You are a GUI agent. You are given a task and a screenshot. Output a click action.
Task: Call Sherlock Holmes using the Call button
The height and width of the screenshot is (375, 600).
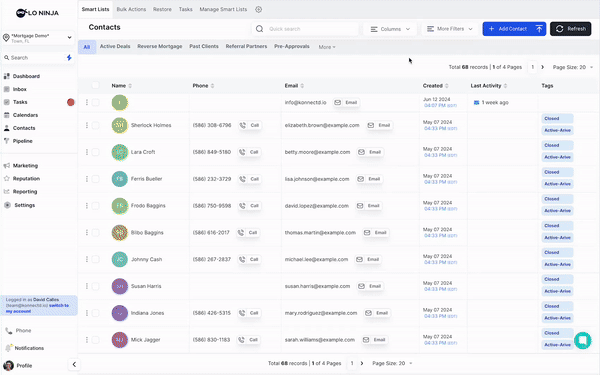[250, 125]
